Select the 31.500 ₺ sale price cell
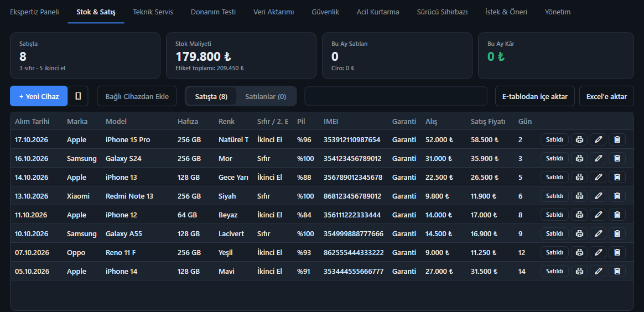The height and width of the screenshot is (312, 644). pyautogui.click(x=485, y=272)
